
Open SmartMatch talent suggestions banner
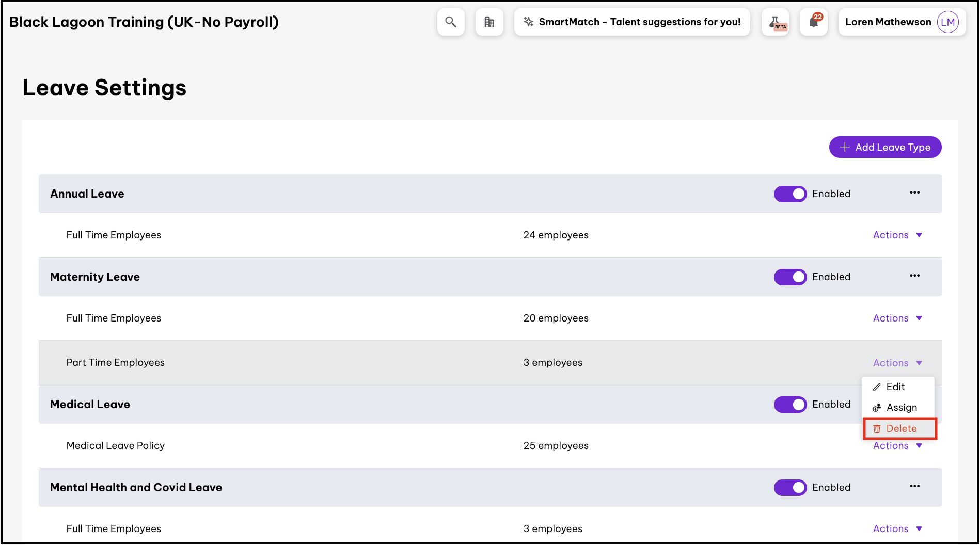[x=632, y=22]
